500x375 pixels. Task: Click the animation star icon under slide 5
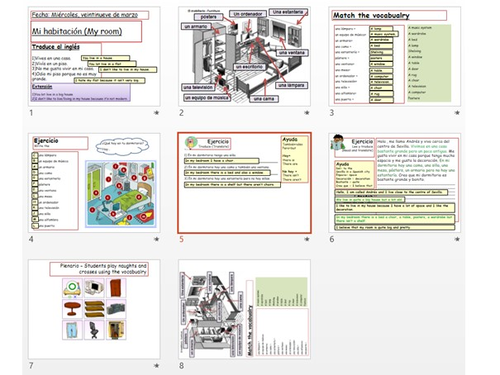[307, 239]
